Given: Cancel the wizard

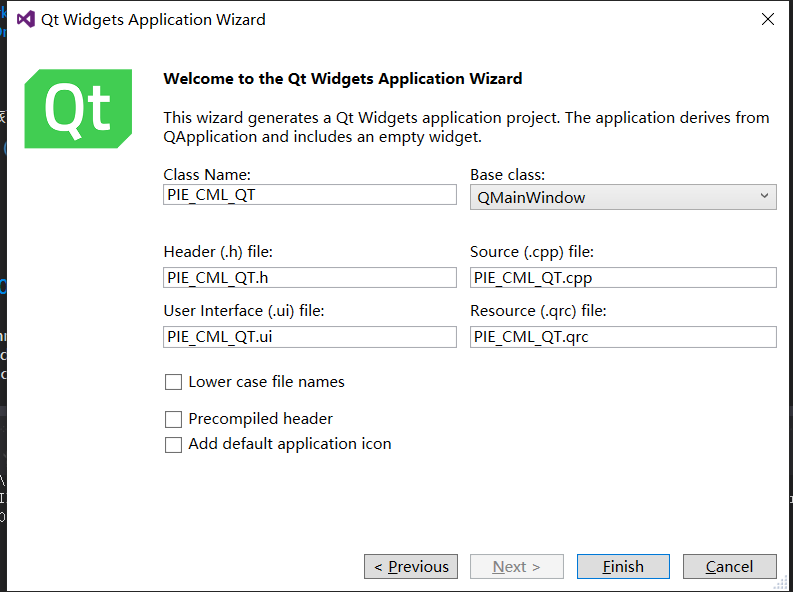Looking at the screenshot, I should [x=729, y=566].
